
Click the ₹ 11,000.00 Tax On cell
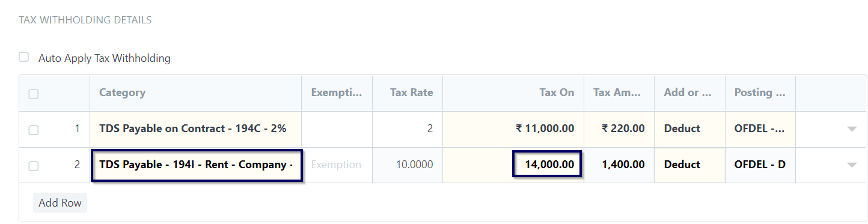coord(513,129)
